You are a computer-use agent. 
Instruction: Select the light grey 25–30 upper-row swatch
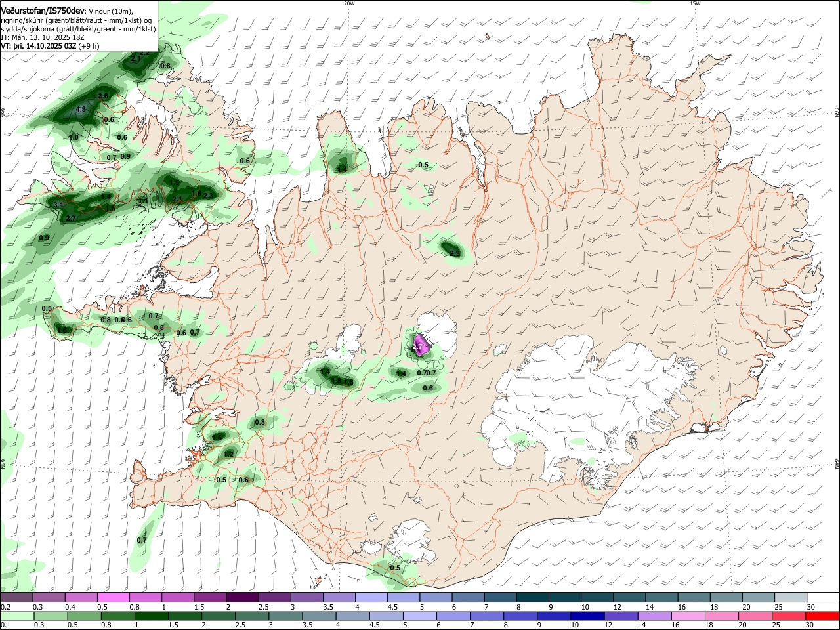pos(790,597)
